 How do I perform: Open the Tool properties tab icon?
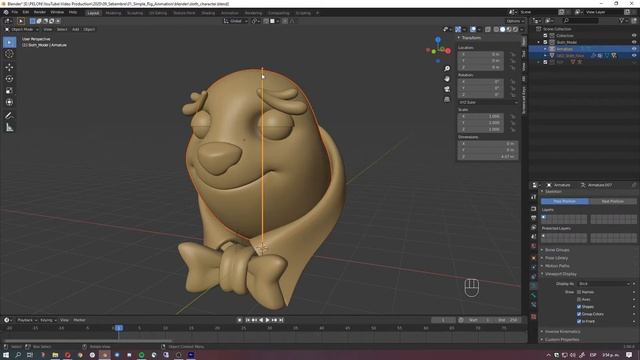tap(533, 197)
